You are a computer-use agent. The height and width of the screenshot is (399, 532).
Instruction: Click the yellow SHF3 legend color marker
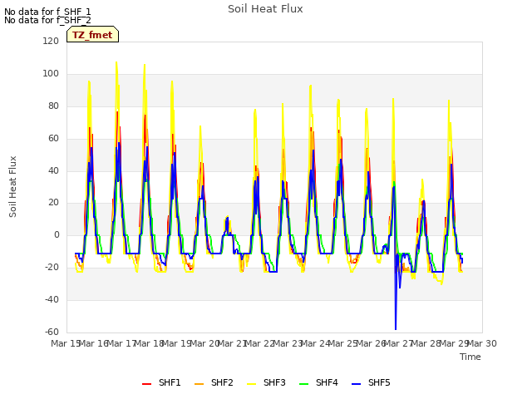click(251, 384)
